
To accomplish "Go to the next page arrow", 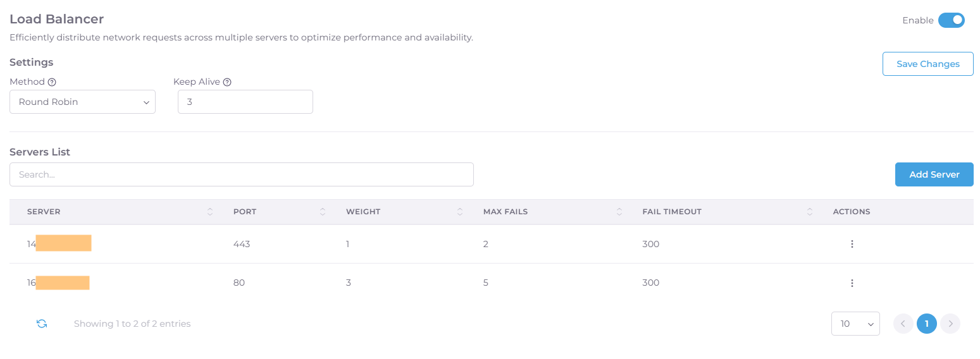I will tap(950, 324).
